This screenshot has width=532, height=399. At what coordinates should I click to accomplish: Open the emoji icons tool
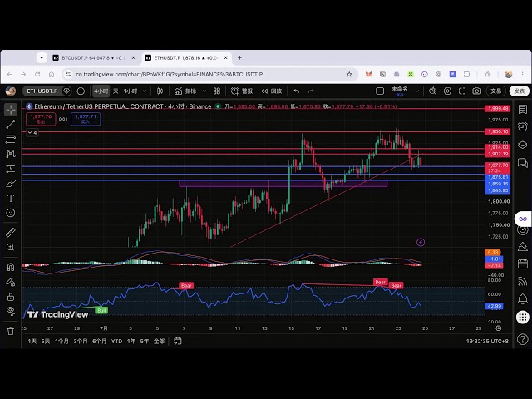(11, 213)
